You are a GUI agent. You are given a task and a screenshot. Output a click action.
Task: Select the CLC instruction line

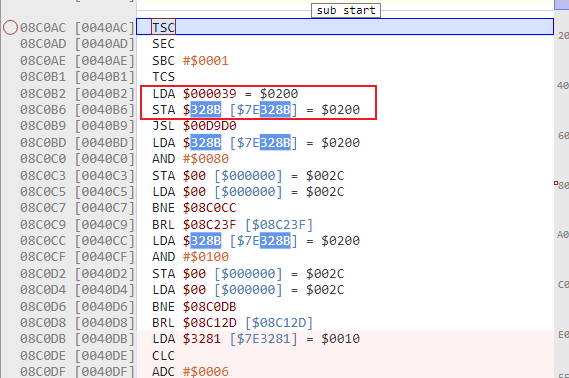pos(164,356)
